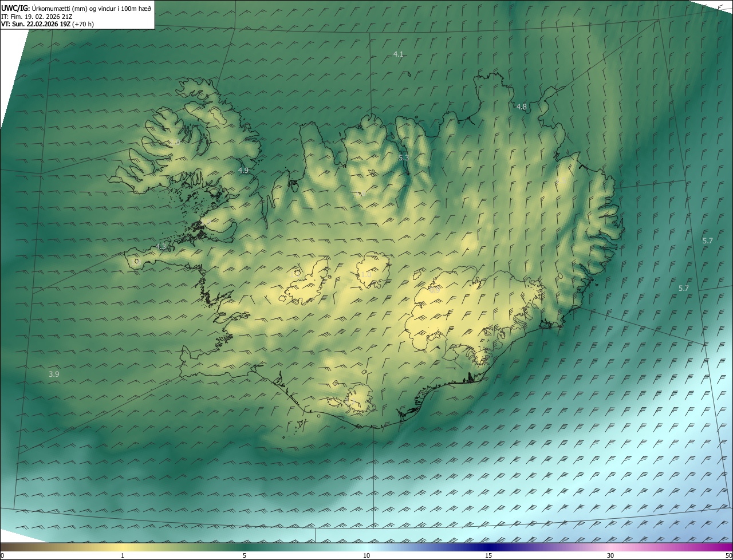Viewport: 733px width, 560px height.
Task: Click the 'VT: Sun. 22.02.2026 19Z (+70 h)' line
Action: (x=48, y=24)
